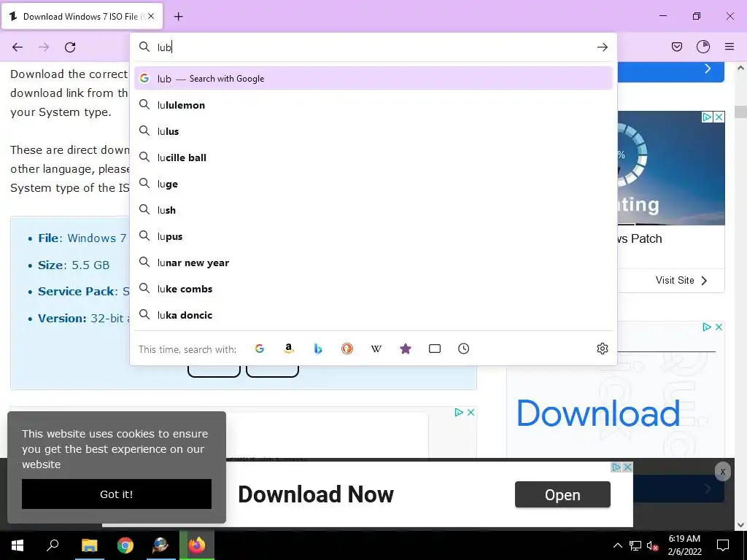The width and height of the screenshot is (747, 560).
Task: Click the page scrollbar up arrow
Action: [x=740, y=68]
